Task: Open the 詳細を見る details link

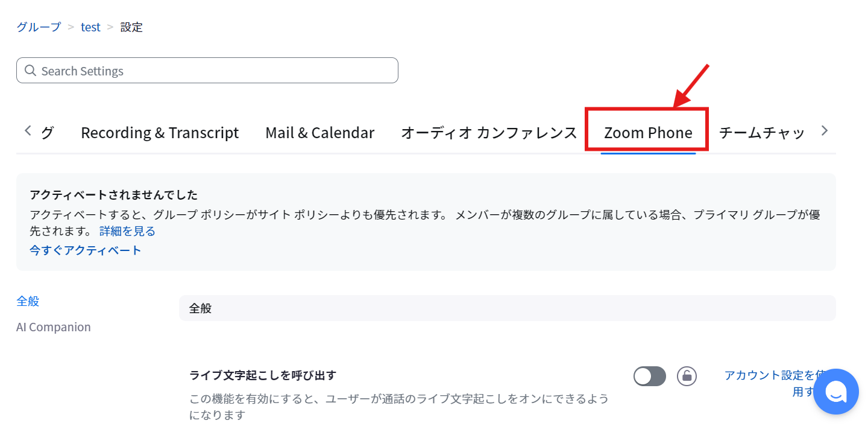Action: (x=127, y=230)
